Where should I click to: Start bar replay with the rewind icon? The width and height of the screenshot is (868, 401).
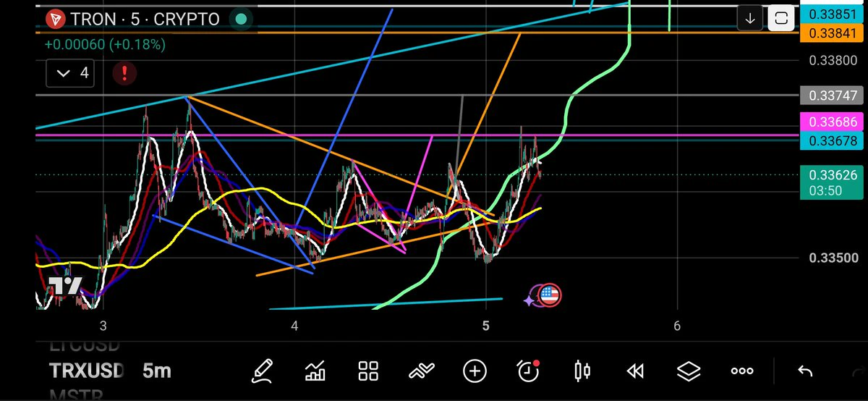point(635,371)
